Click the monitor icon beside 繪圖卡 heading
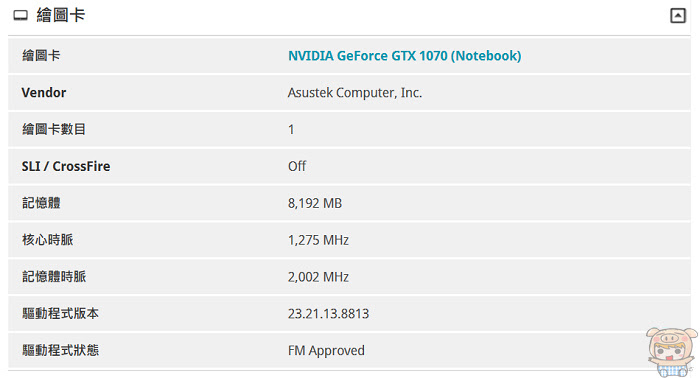This screenshot has height=378, width=700. coord(21,16)
